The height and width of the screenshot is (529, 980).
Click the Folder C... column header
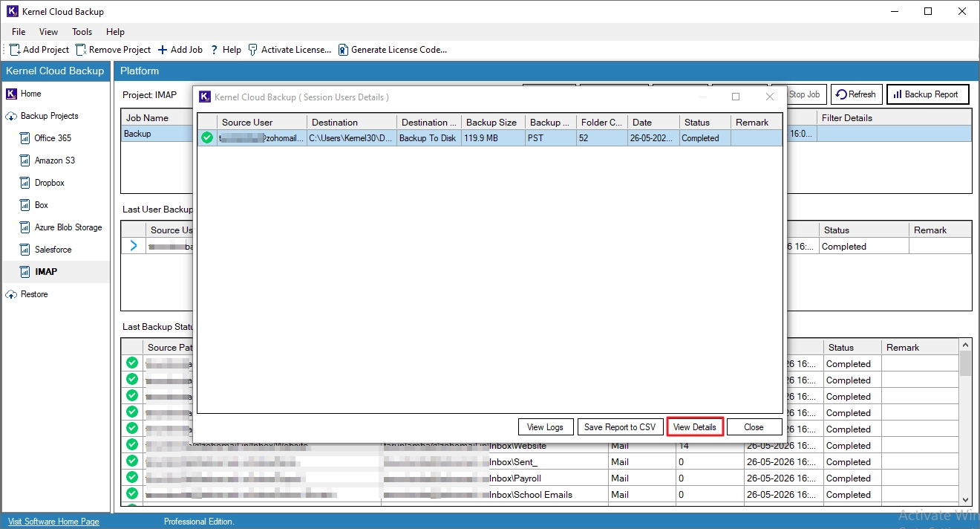(602, 123)
